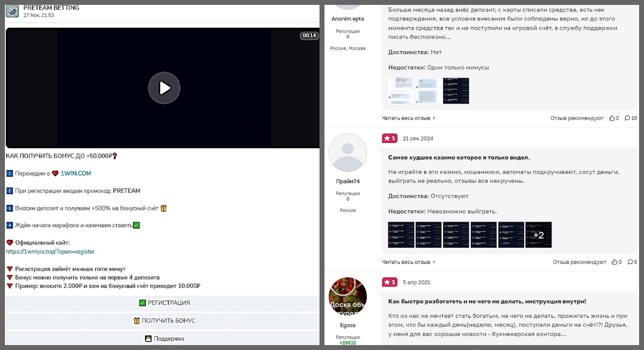Open the 1wmyia.top register URL
The height and width of the screenshot is (350, 644).
(x=50, y=251)
